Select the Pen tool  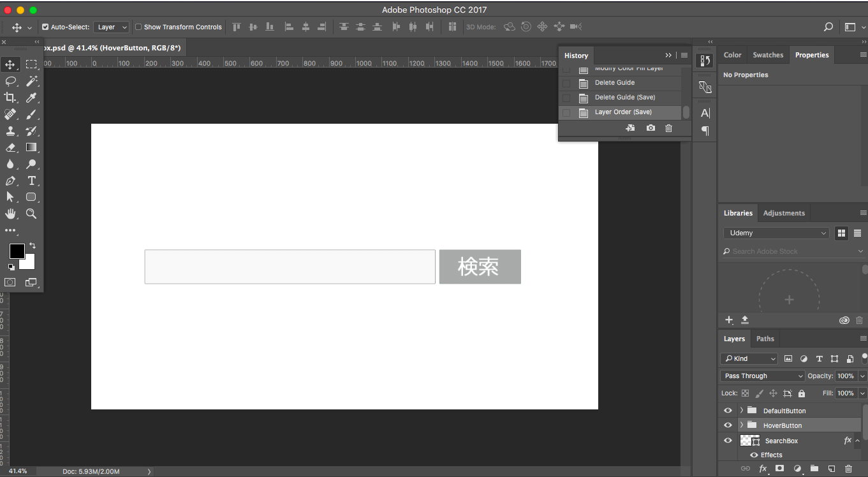click(10, 180)
